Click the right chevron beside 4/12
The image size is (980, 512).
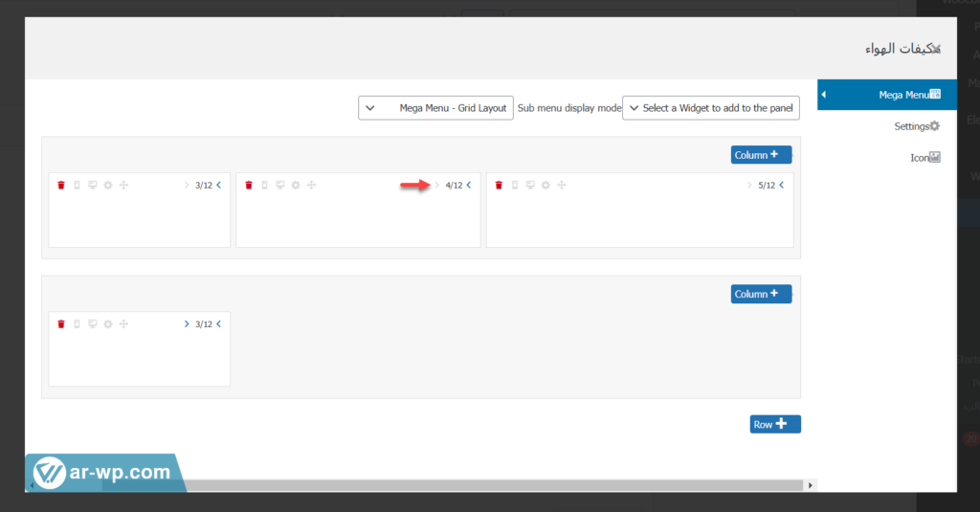[436, 185]
